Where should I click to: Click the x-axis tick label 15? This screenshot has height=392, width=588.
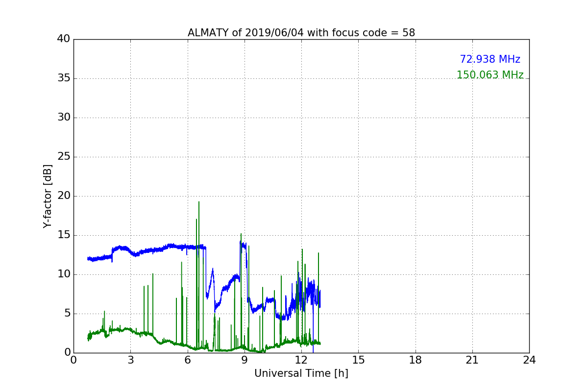click(x=358, y=360)
